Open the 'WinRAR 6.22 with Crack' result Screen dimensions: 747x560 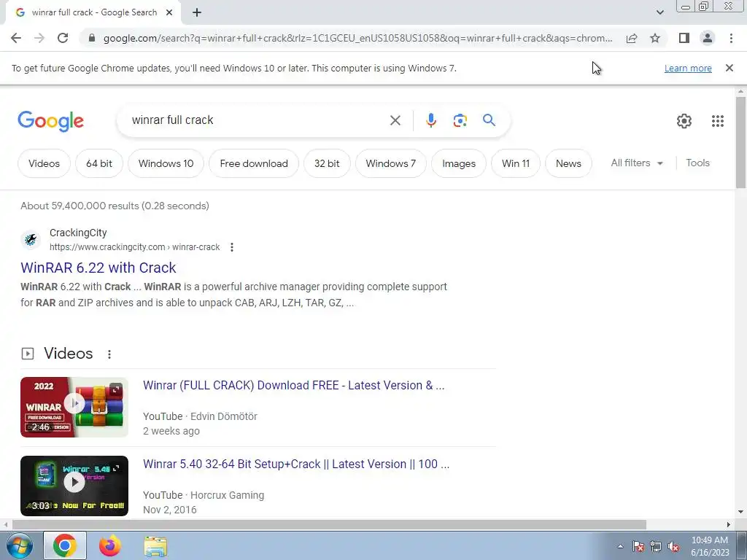(x=98, y=268)
